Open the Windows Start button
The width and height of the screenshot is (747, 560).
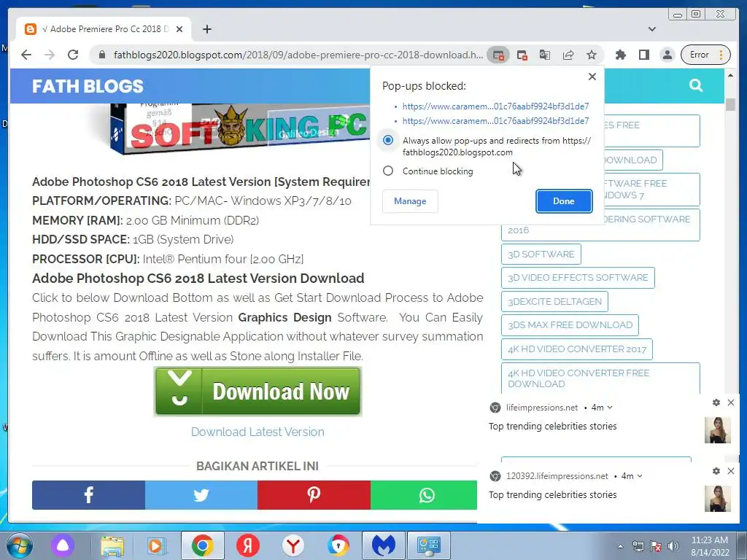[19, 545]
